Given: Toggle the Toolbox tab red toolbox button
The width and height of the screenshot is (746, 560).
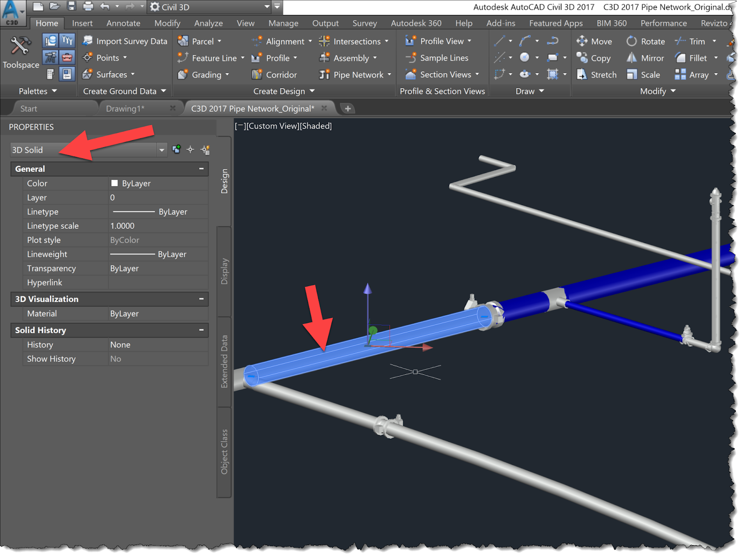Looking at the screenshot, I should pos(67,57).
